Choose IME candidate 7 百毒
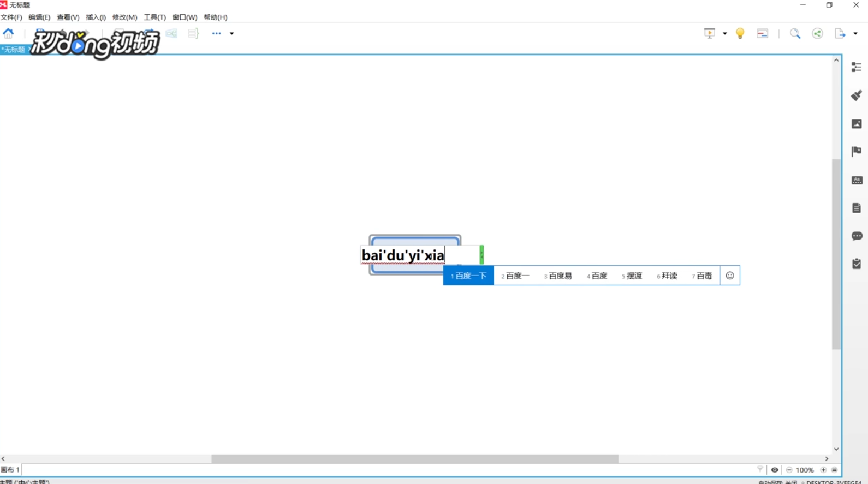Image resolution: width=868 pixels, height=484 pixels. [x=702, y=276]
